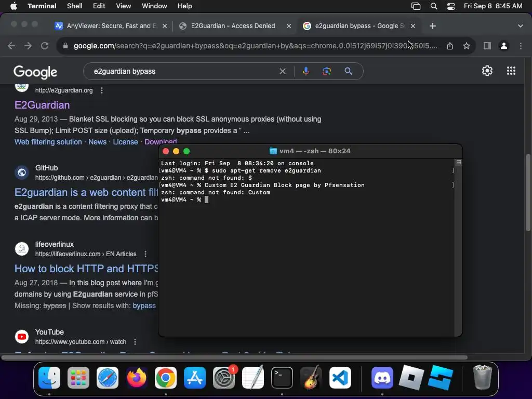Screen dimensions: 532x399
Task: Open the Web filtering solution sitelink
Action: point(48,142)
